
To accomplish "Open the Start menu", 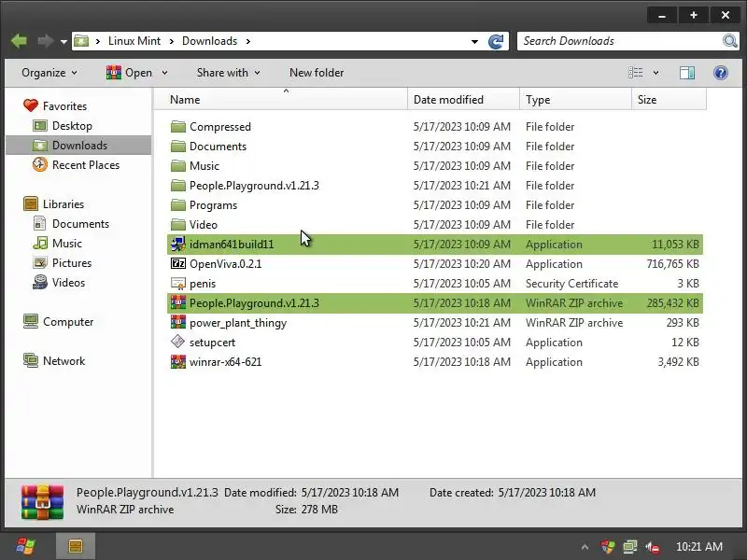I will click(x=26, y=546).
